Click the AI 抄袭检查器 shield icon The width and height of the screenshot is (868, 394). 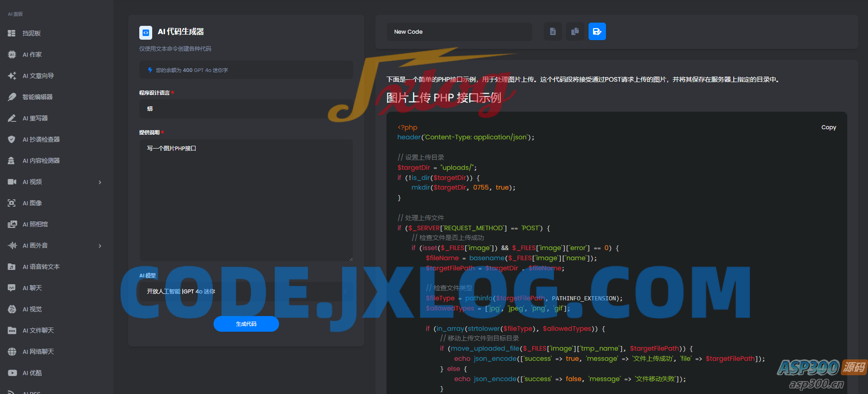(12, 139)
